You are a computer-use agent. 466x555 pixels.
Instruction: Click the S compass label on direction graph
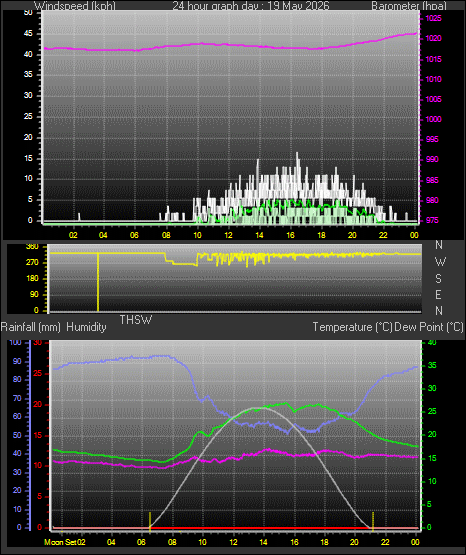438,279
